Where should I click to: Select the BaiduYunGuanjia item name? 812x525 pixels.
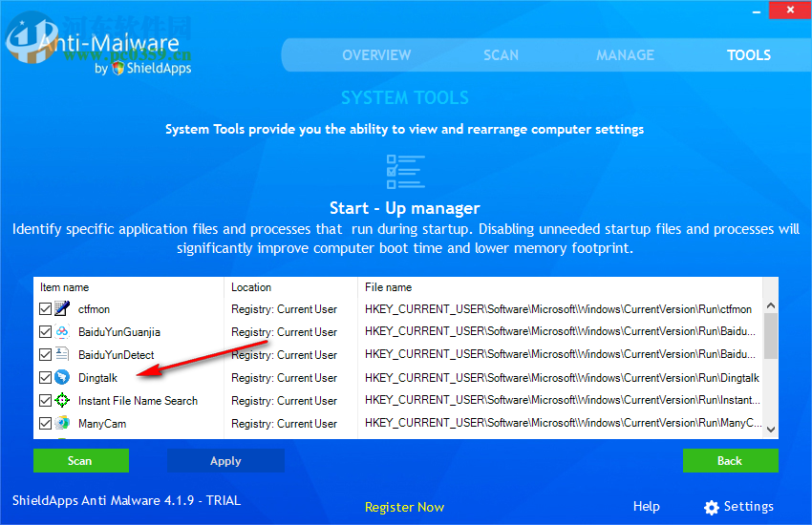point(119,332)
